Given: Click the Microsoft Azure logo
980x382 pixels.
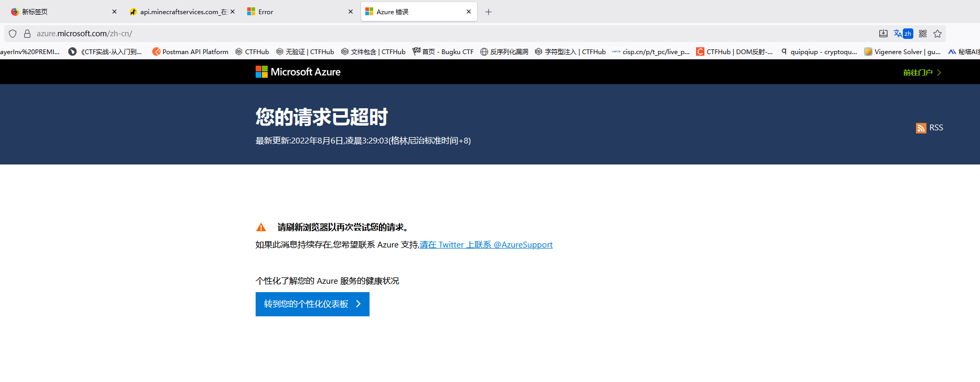Looking at the screenshot, I should (298, 72).
